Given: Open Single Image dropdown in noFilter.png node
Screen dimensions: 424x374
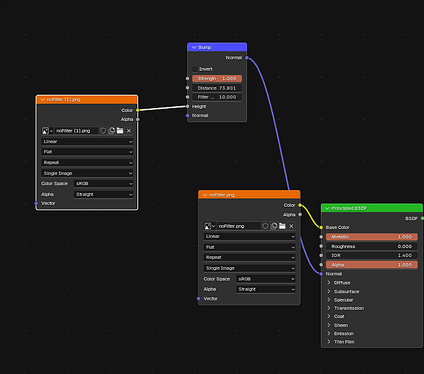Looking at the screenshot, I should (249, 268).
